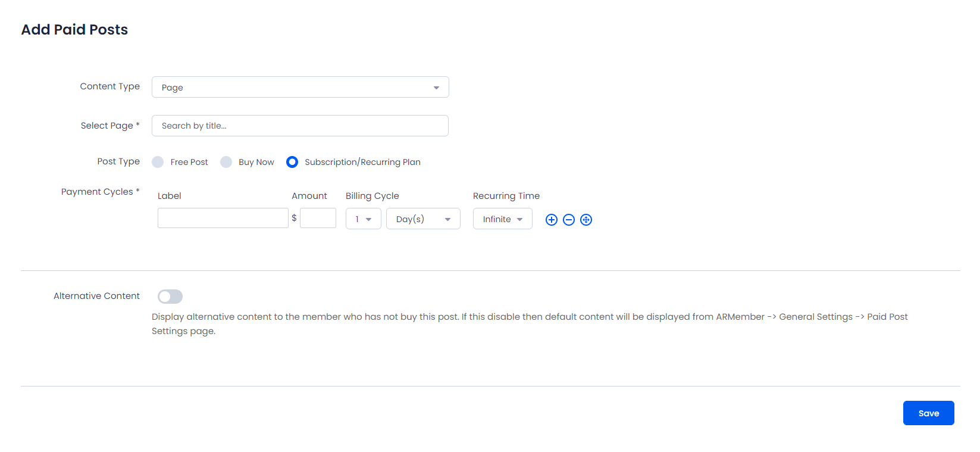Click the Alternative Content description text

tap(530, 324)
